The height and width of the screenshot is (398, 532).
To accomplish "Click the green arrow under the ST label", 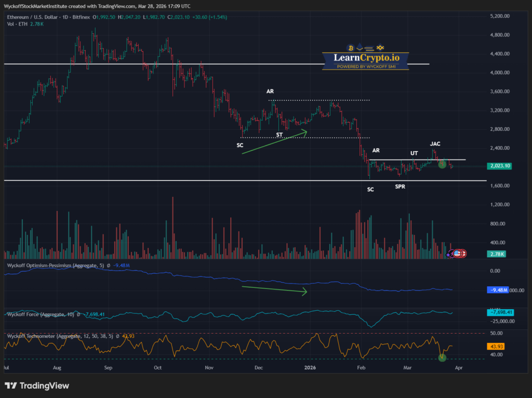I will pos(274,142).
